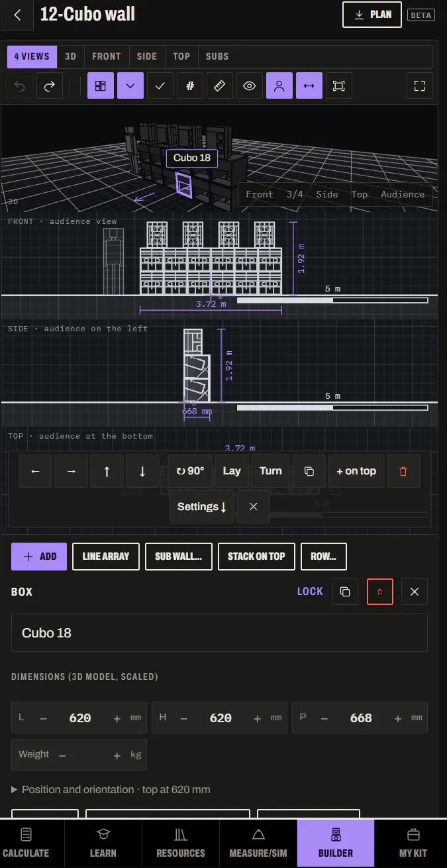Enter fullscreen with the expand icon
Viewport: 447px width, 868px height.
[x=420, y=86]
